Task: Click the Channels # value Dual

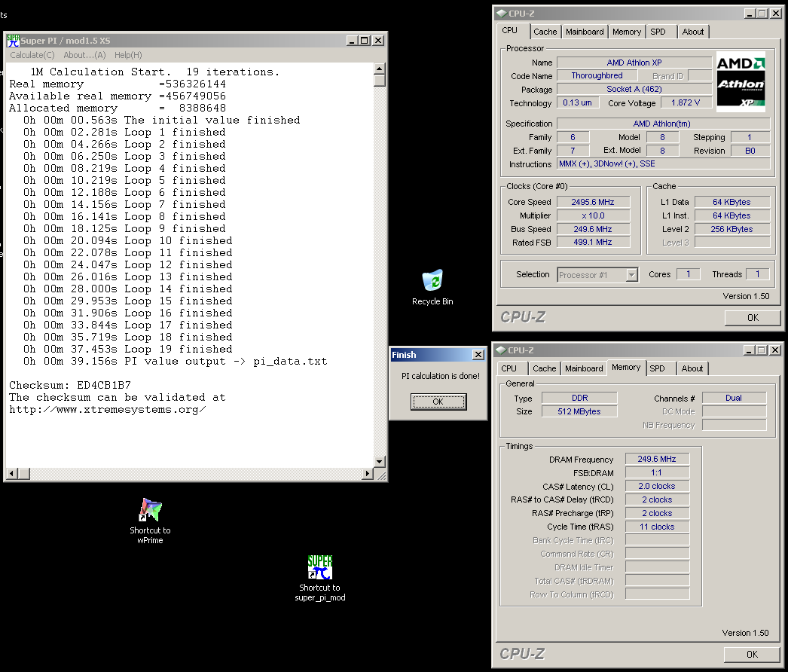Action: [x=734, y=398]
